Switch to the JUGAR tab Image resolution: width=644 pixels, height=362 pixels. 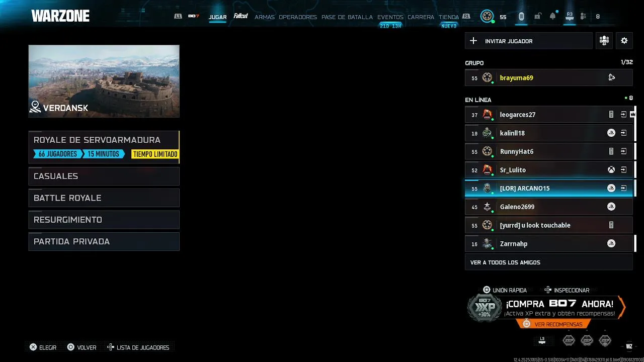point(217,17)
